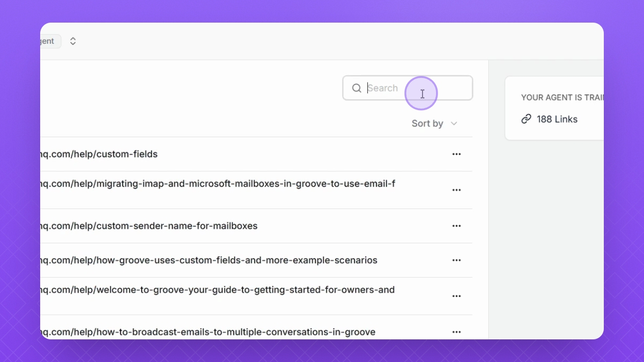Click the help/custom-fields link text
644x362 pixels.
tap(99, 154)
